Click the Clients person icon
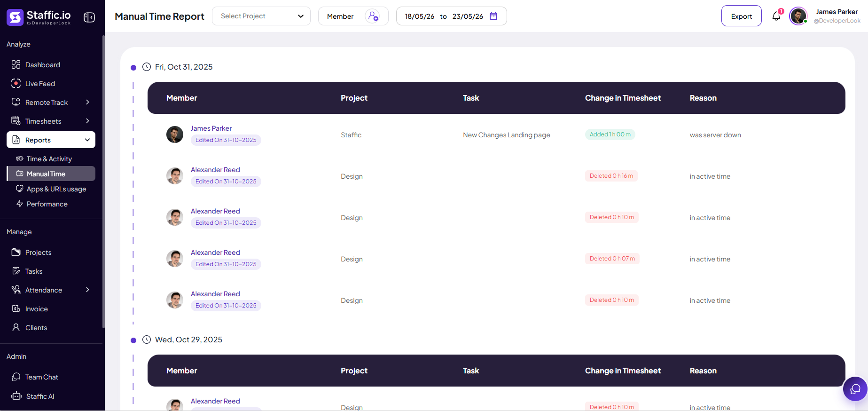868x411 pixels. (16, 327)
